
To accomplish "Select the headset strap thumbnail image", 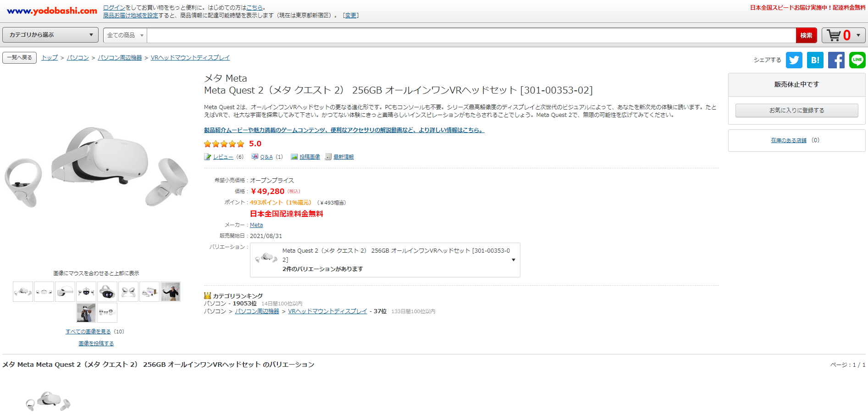I will click(65, 291).
